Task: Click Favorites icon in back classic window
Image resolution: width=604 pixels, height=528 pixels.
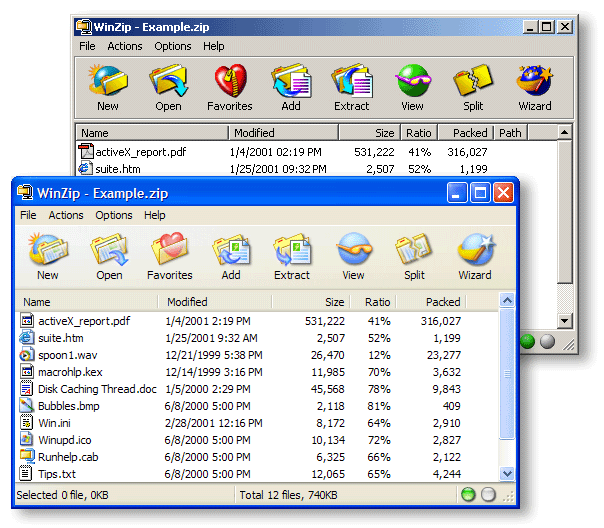Action: tap(230, 80)
